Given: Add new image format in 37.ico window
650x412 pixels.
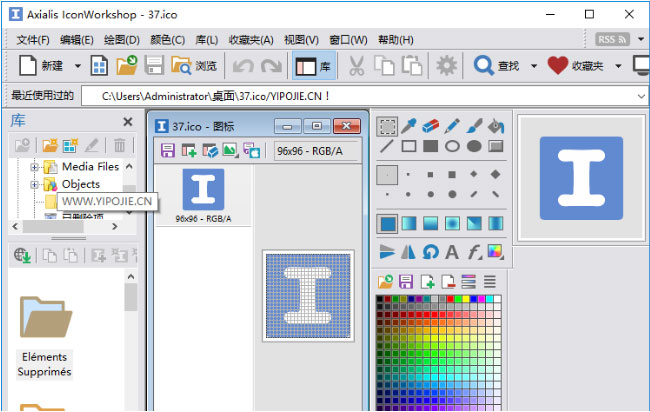Looking at the screenshot, I should 189,150.
